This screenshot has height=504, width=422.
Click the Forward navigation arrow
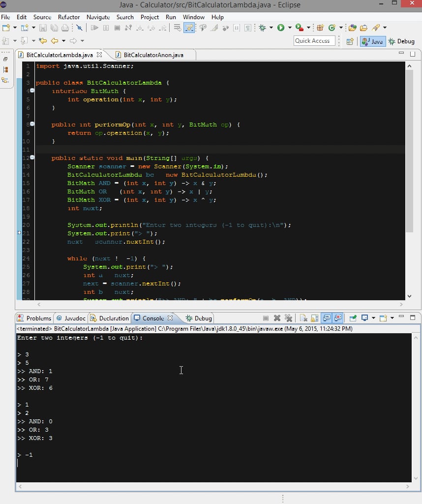click(73, 41)
